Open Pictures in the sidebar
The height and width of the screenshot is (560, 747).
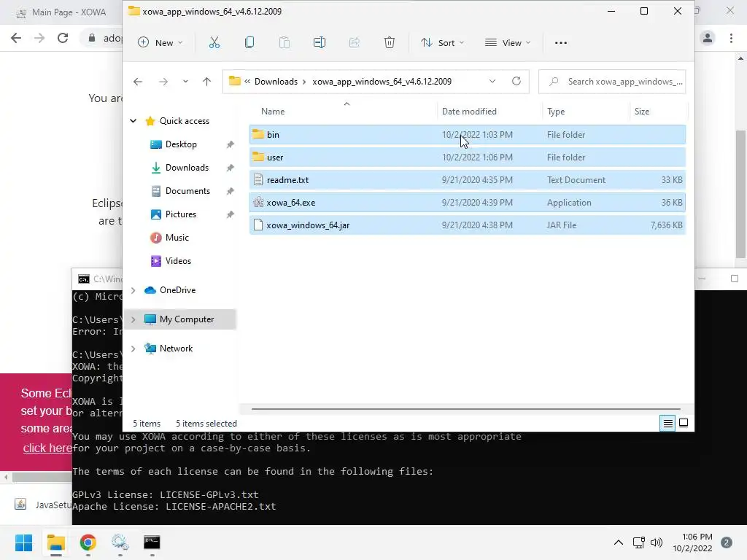point(181,214)
